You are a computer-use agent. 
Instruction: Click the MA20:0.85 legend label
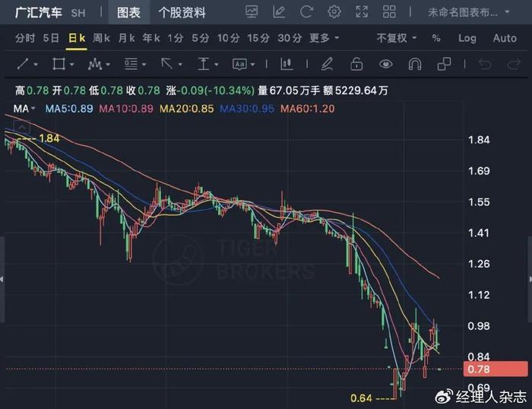tap(187, 109)
